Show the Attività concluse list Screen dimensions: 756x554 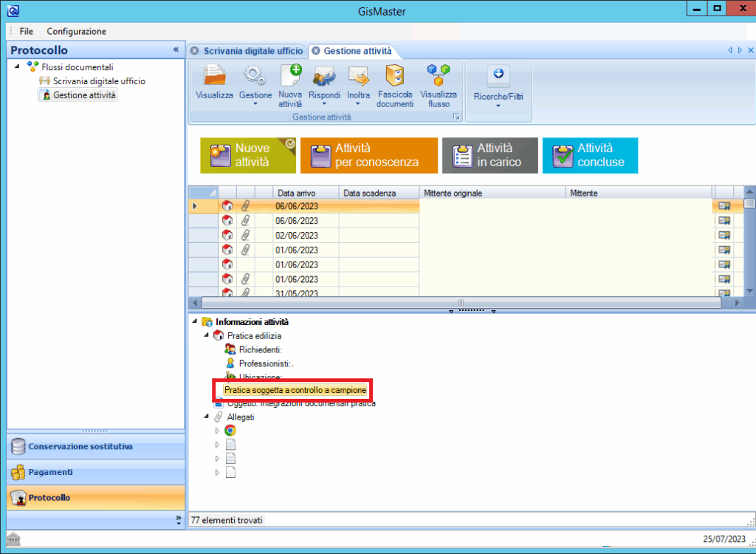click(590, 155)
